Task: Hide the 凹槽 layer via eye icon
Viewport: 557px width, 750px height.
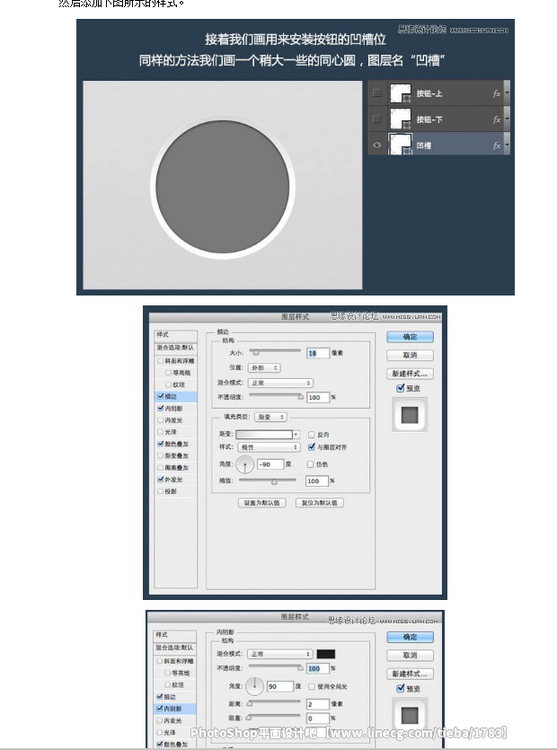Action: (x=377, y=145)
